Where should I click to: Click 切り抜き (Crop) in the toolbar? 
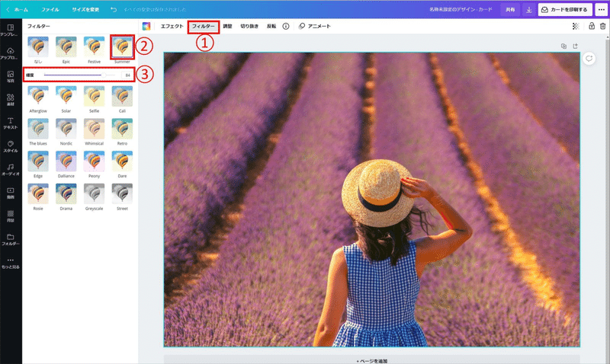pyautogui.click(x=249, y=26)
